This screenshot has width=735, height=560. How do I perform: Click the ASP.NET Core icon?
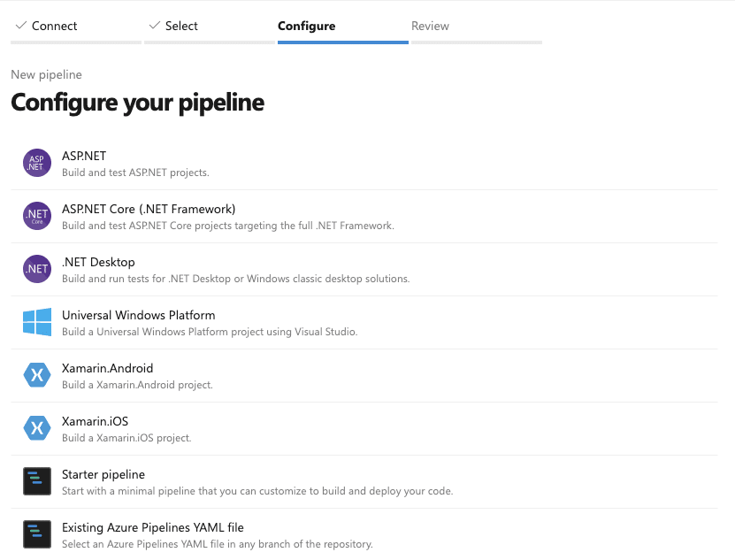(37, 216)
